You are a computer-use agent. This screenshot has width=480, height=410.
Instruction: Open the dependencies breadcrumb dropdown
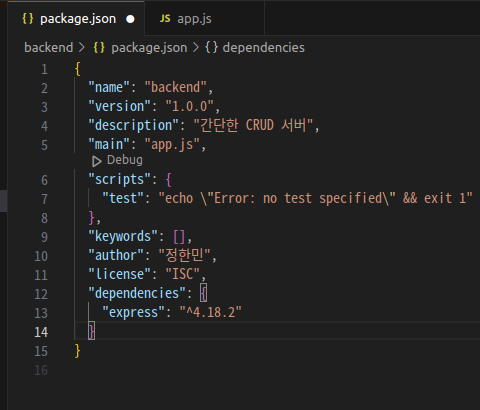(263, 48)
